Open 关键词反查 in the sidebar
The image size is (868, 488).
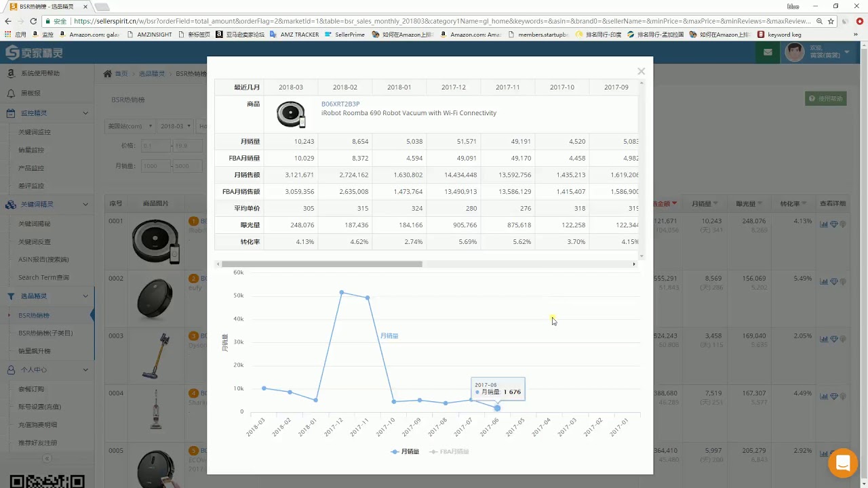click(x=35, y=241)
